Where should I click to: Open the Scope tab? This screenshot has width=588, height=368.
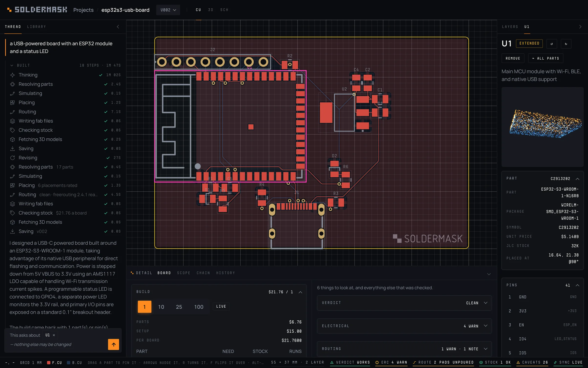[x=184, y=273]
